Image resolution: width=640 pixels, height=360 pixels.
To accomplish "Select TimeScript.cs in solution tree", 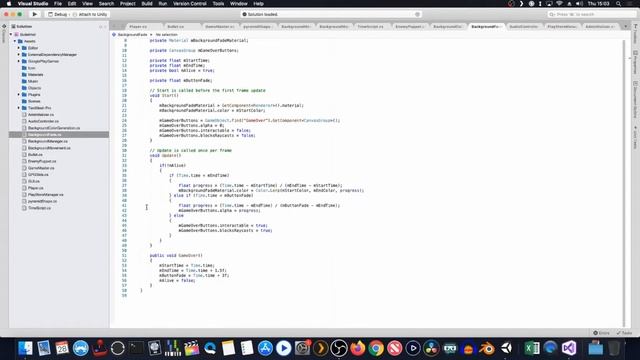I will (x=39, y=208).
